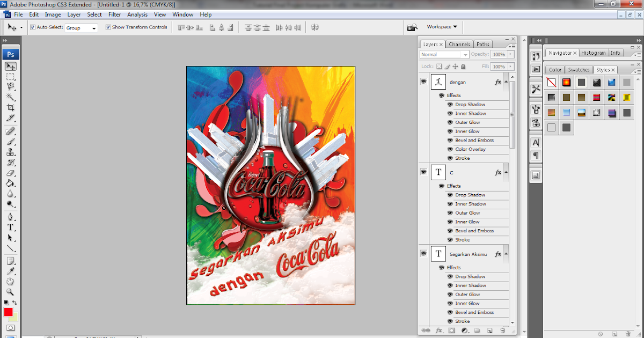Open the History panel icon
The width and height of the screenshot is (644, 338).
pos(536,56)
